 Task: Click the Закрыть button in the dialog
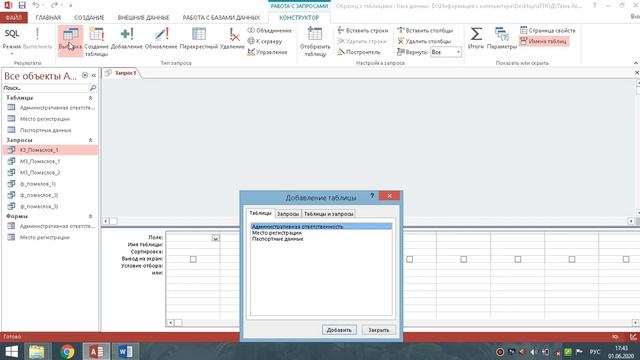[x=379, y=330]
